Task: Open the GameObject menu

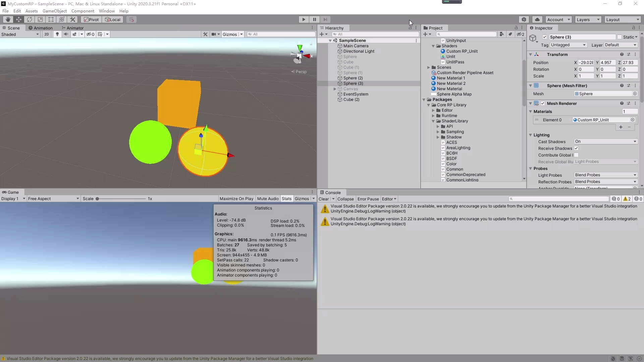Action: click(x=54, y=11)
